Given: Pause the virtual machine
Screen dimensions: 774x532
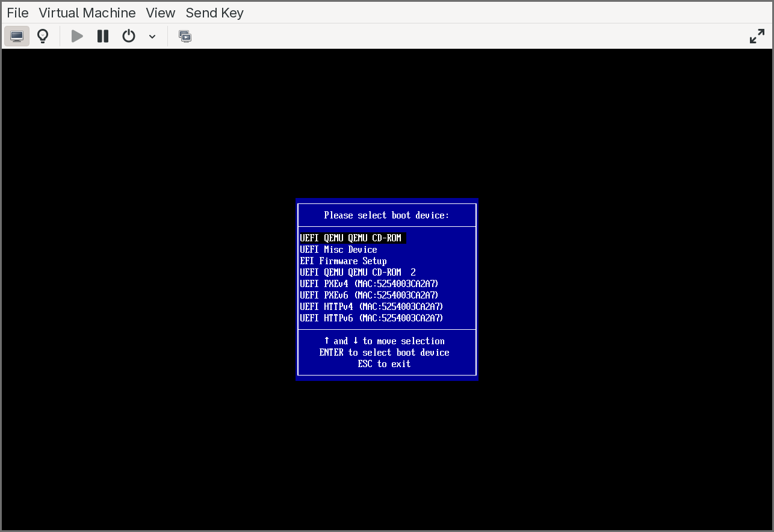Looking at the screenshot, I should click(x=102, y=36).
